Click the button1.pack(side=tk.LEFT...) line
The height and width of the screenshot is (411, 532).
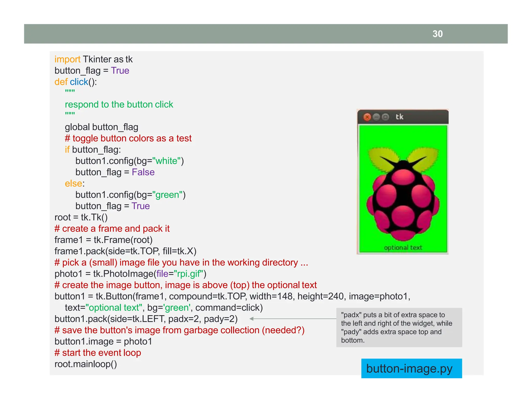click(x=146, y=319)
